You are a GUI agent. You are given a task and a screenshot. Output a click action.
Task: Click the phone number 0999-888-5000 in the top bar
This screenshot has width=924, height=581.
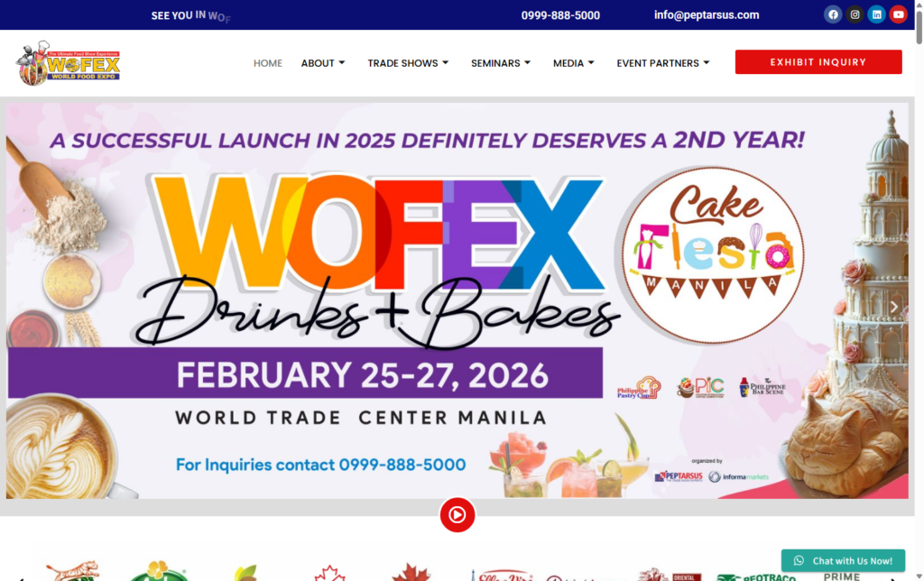(x=560, y=15)
